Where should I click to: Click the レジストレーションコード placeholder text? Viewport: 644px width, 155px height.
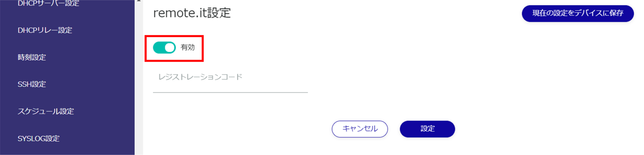point(200,77)
